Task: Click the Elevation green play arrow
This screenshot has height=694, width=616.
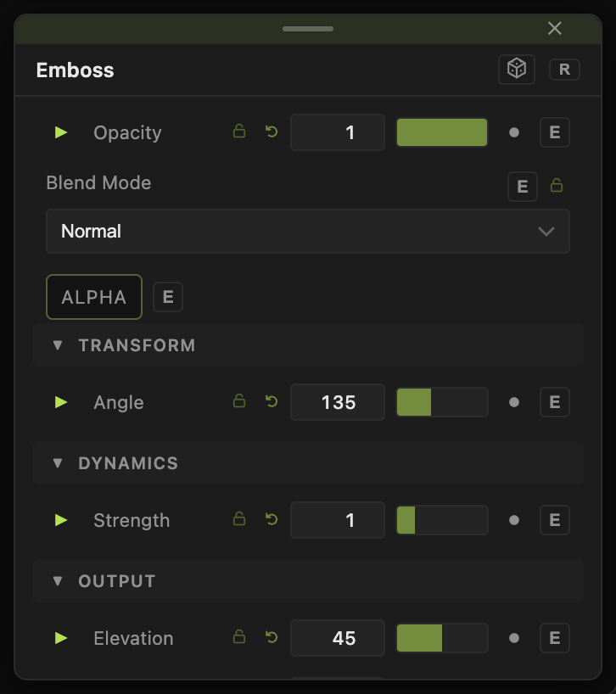Action: [60, 638]
